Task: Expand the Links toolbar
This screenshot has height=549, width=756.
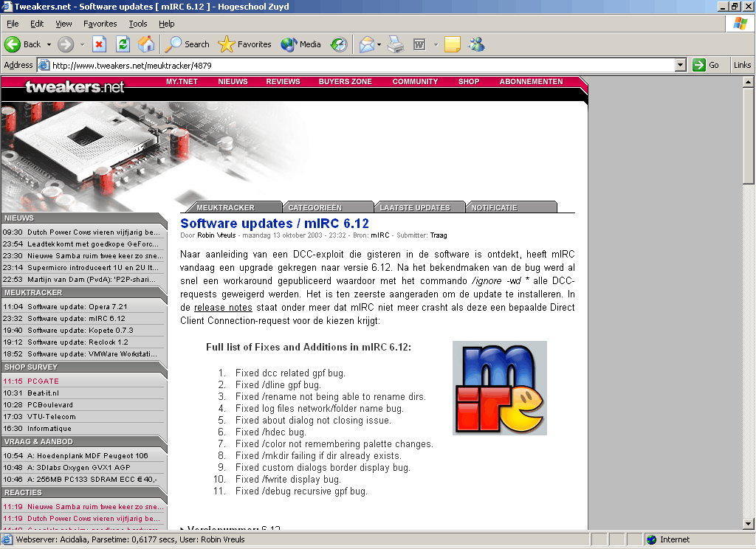Action: [x=742, y=65]
